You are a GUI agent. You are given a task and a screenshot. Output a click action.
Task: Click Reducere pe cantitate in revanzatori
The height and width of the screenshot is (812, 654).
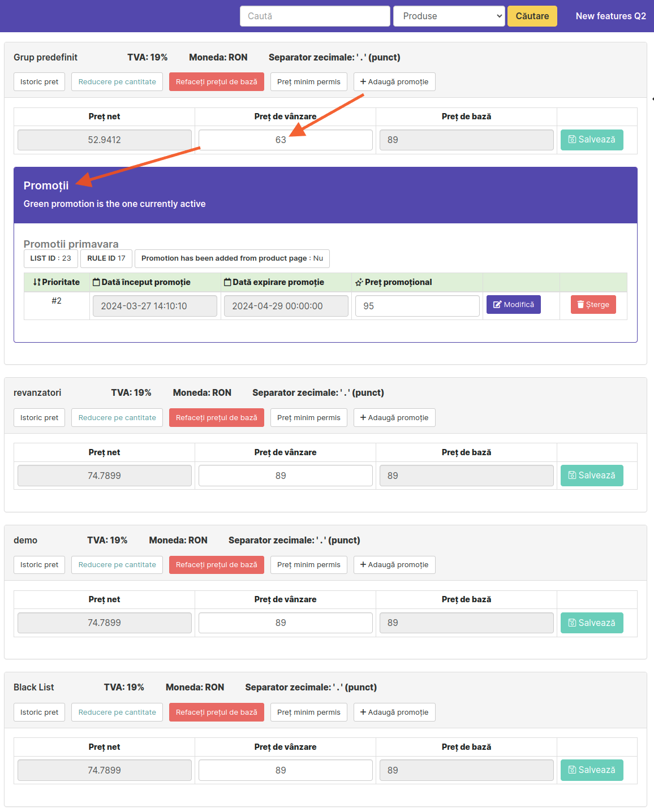tap(117, 418)
